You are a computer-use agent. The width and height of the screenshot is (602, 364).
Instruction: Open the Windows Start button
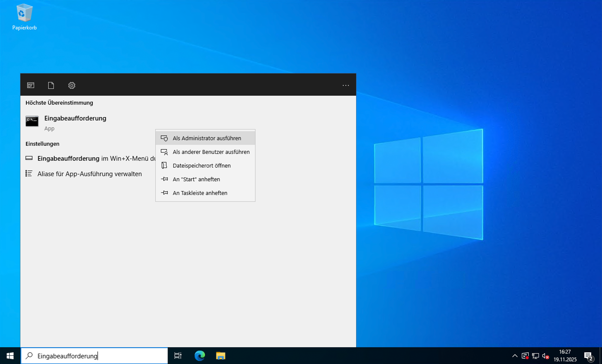click(10, 356)
